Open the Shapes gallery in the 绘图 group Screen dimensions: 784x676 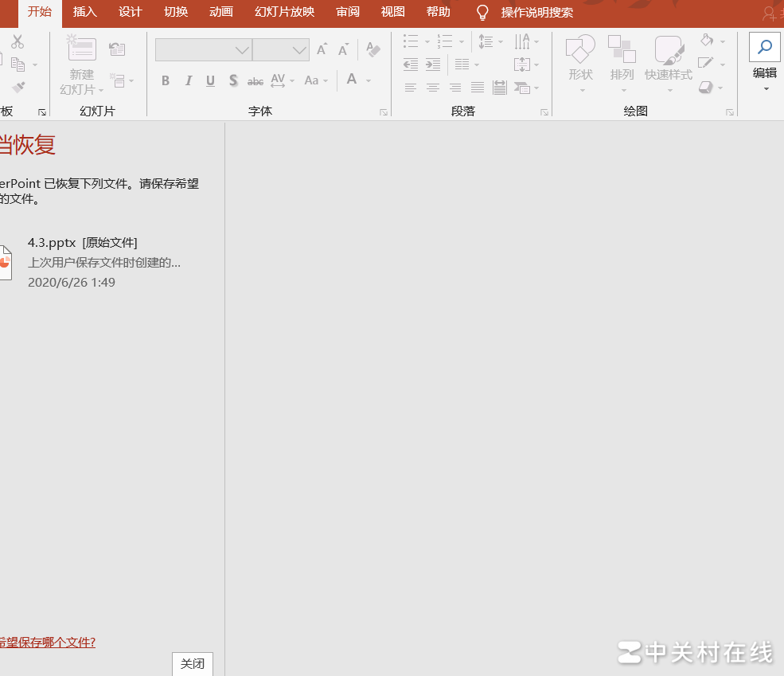[580, 60]
